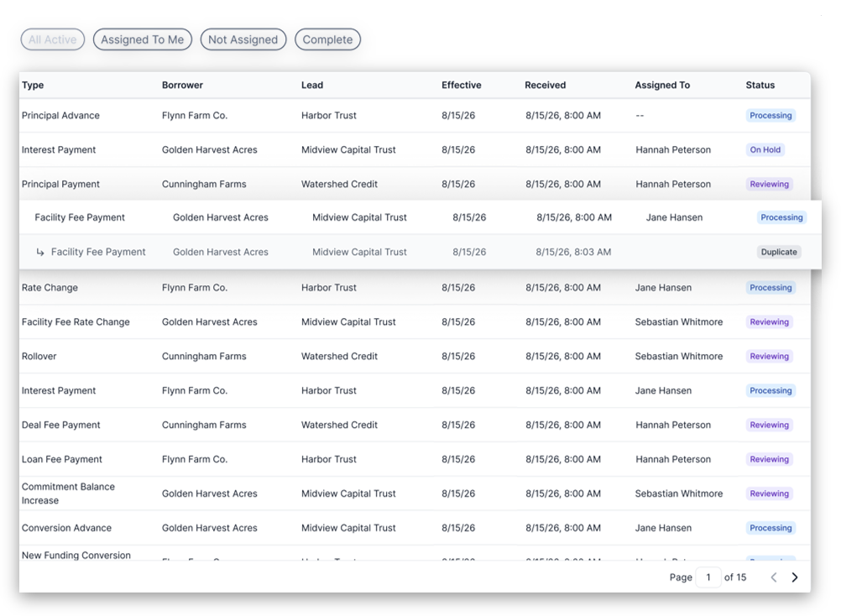Click Processing badge in Conversion Advance row
Viewport: 841px width, 616px height.
coord(770,528)
